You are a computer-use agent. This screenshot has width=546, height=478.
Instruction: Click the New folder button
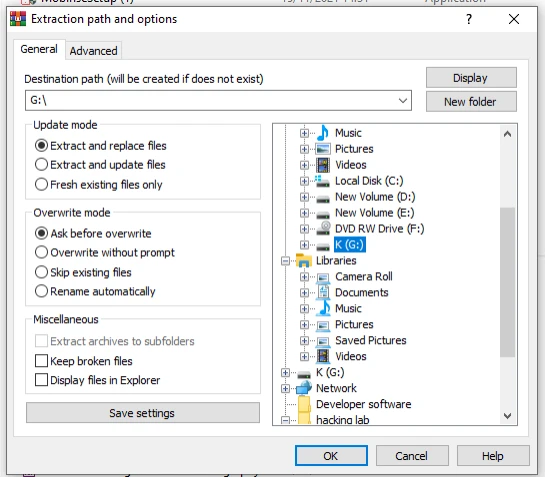click(471, 102)
